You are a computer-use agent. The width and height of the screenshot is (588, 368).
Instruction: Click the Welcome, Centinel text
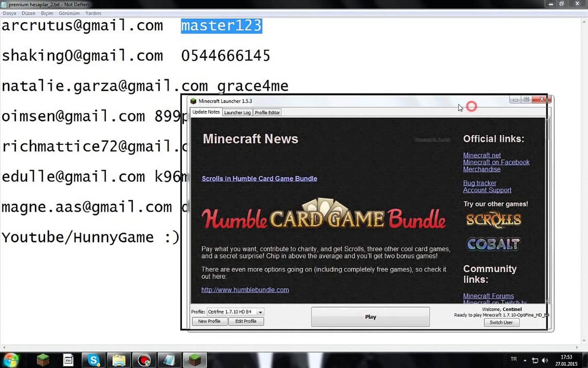point(502,309)
